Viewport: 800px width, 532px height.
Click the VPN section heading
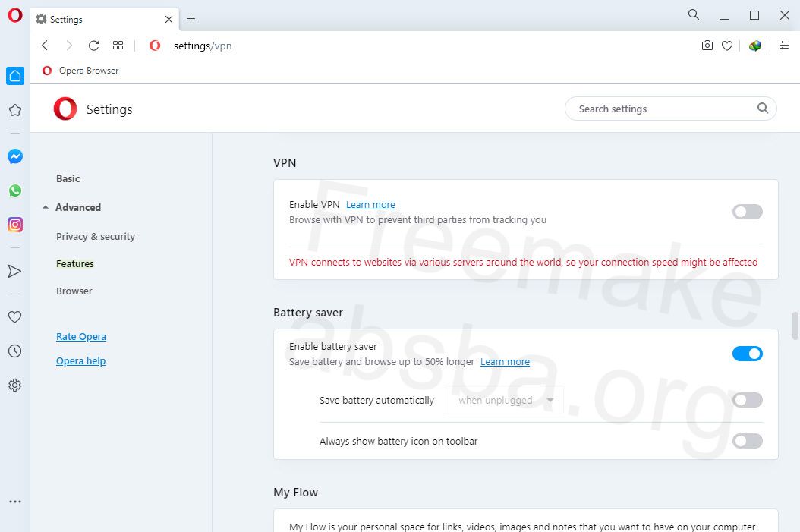(x=285, y=162)
